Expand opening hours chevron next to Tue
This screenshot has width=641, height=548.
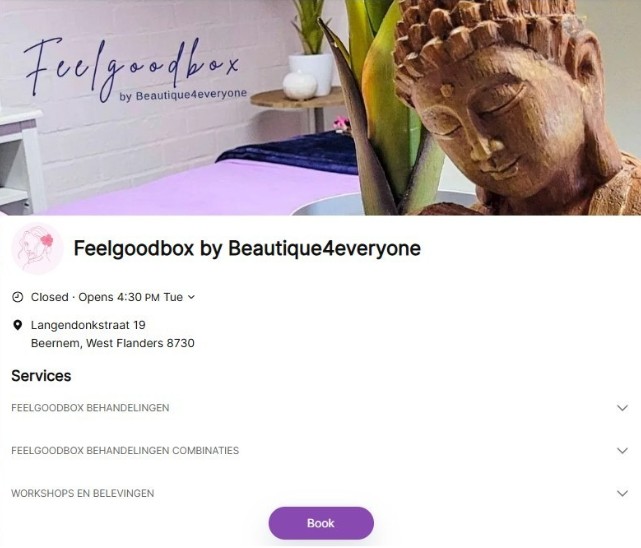191,297
